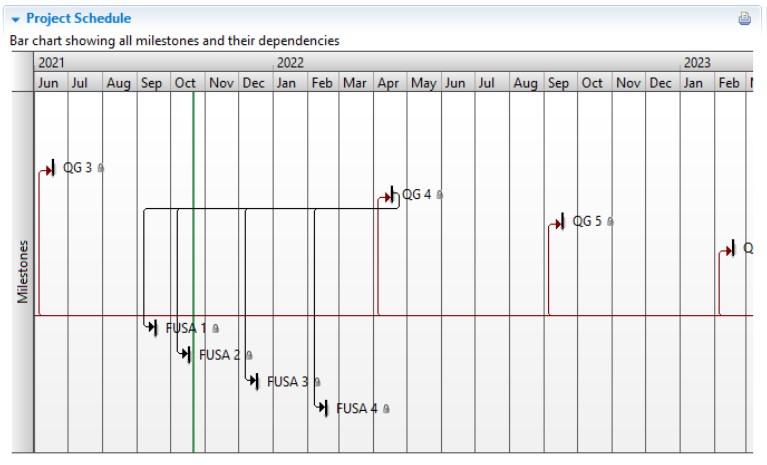767x465 pixels.
Task: Collapse the Project Schedule section arrow
Action: 15,20
